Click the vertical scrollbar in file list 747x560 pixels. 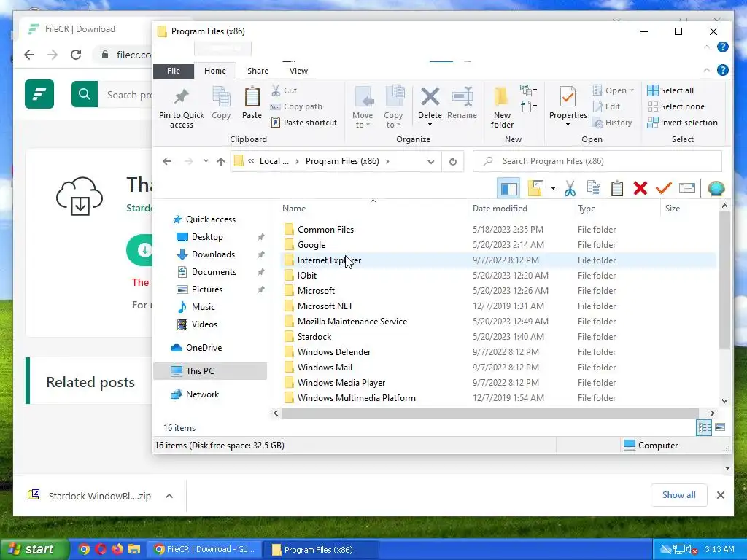pyautogui.click(x=724, y=281)
